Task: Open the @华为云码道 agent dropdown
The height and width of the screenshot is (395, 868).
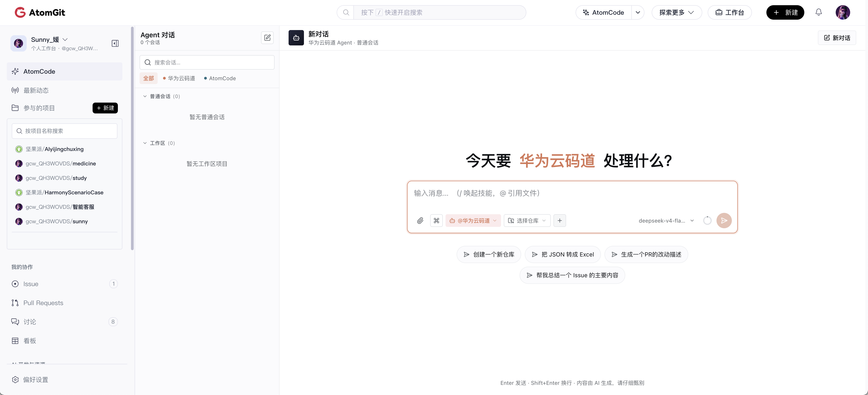Action: [473, 221]
